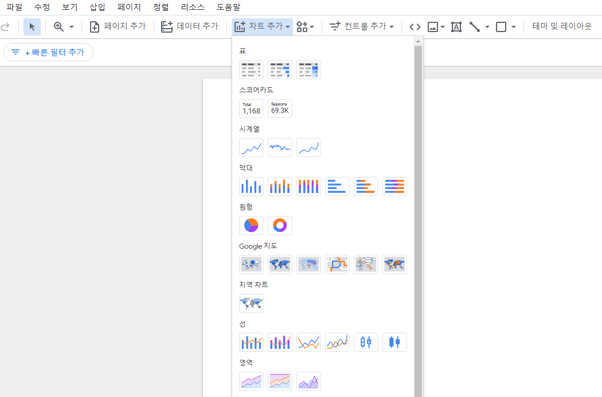Open the 파일 menu

pyautogui.click(x=14, y=7)
